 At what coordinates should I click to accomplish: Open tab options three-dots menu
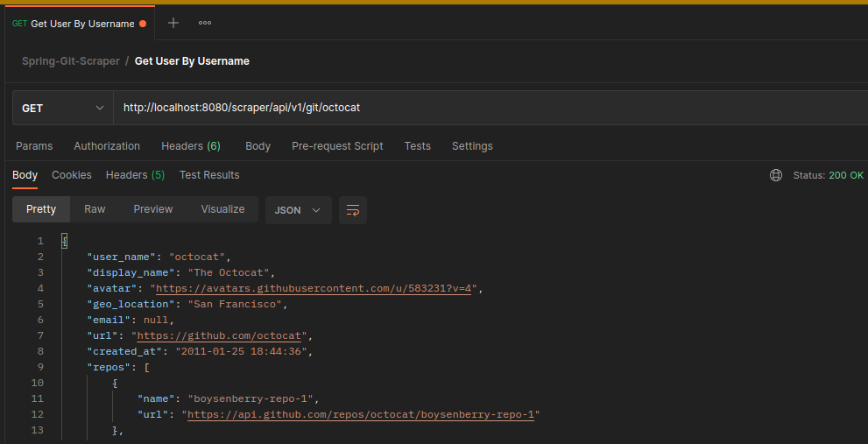point(205,23)
